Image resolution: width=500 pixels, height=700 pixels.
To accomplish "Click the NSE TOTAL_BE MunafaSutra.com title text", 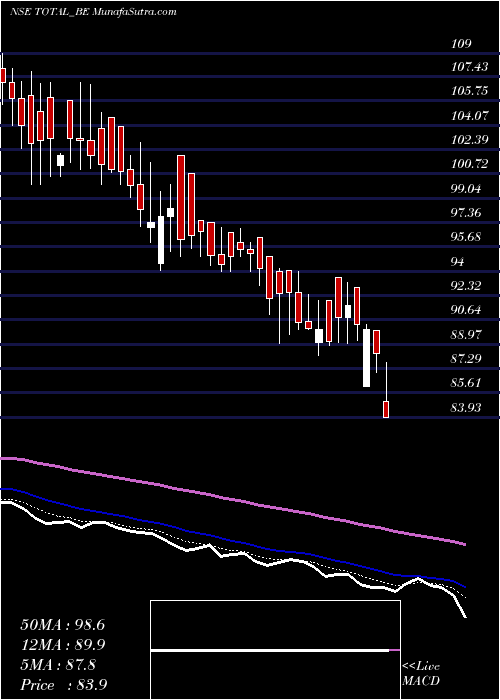I will (x=93, y=12).
